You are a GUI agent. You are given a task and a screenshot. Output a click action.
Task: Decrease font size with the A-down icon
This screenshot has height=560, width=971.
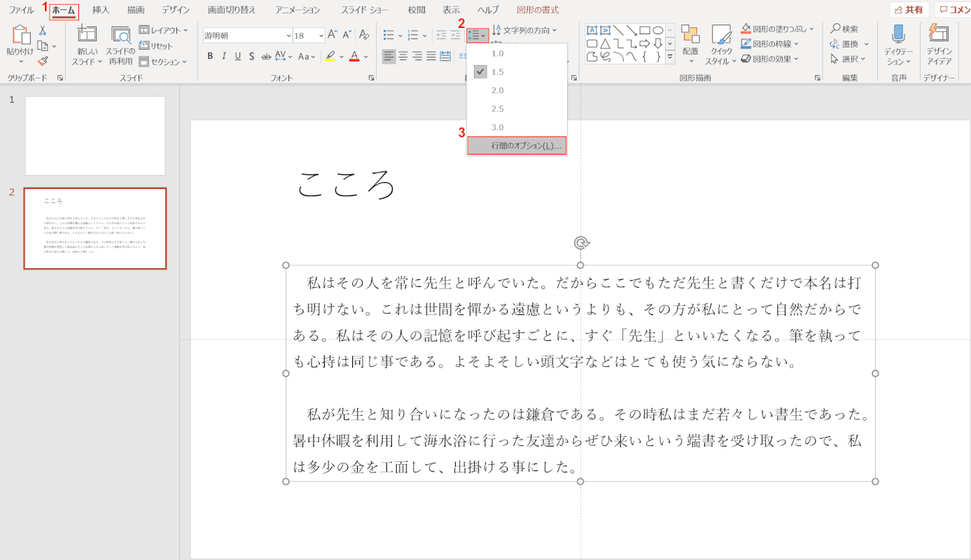coord(347,34)
